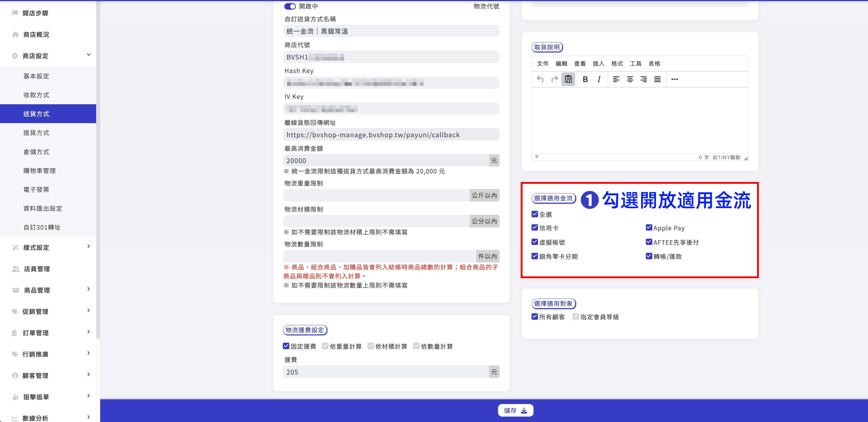This screenshot has height=422, width=868.
Task: Uncheck the 轉帳/匯款 checkbox
Action: click(649, 256)
